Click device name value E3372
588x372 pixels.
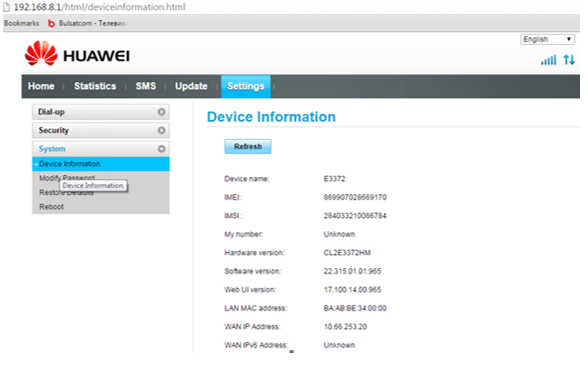pos(334,178)
